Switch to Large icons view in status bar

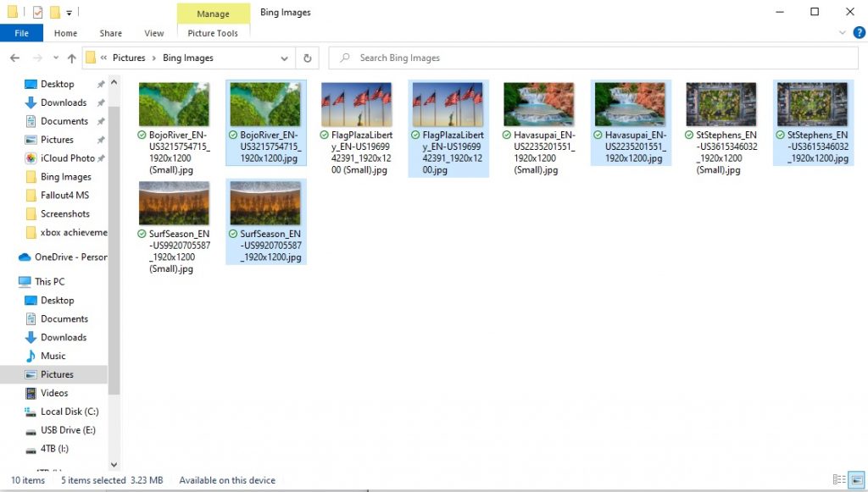point(857,479)
